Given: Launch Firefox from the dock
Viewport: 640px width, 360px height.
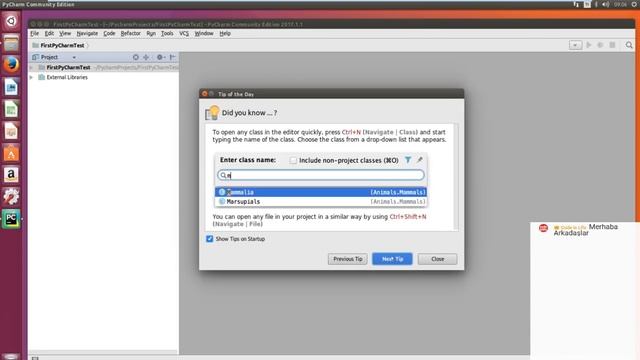Looking at the screenshot, I should pos(11,64).
